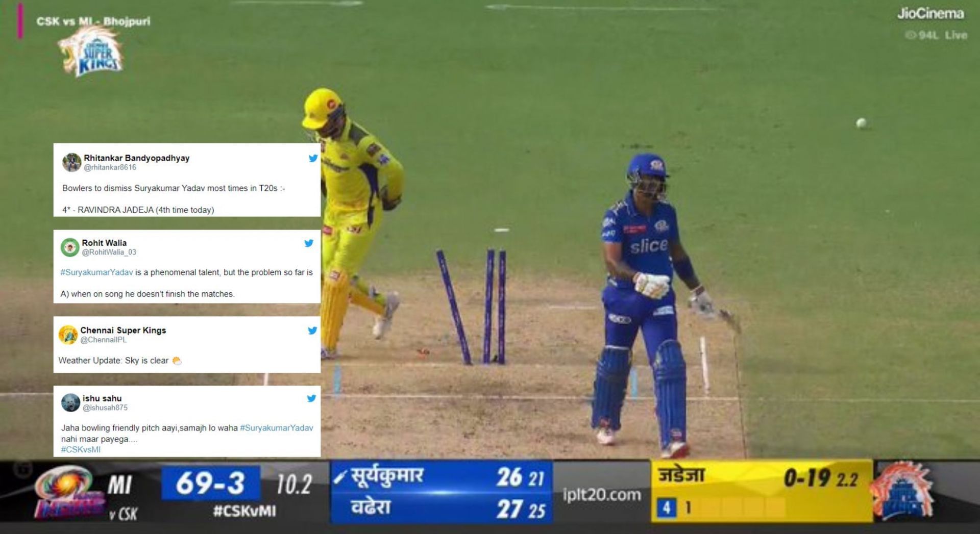Open the @RohitWalia_03 handle
980x534 pixels.
coord(109,252)
